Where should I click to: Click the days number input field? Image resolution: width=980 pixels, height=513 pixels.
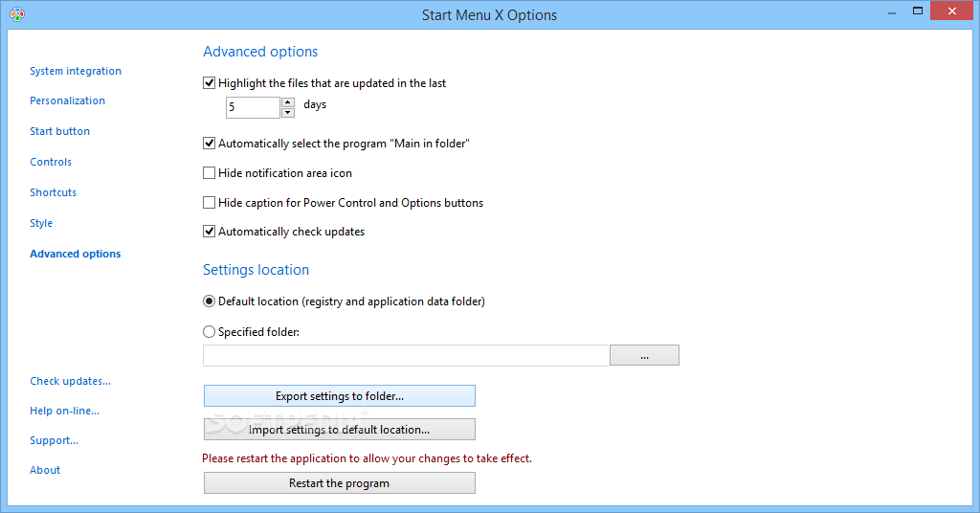pos(253,107)
